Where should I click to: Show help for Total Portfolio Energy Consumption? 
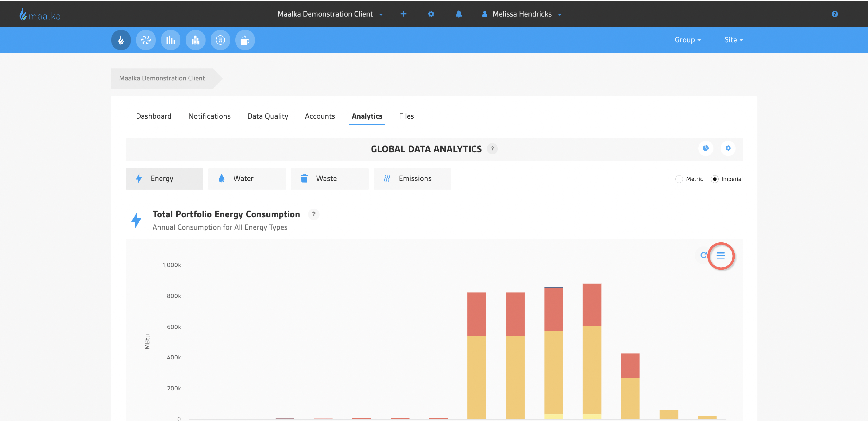pyautogui.click(x=314, y=214)
